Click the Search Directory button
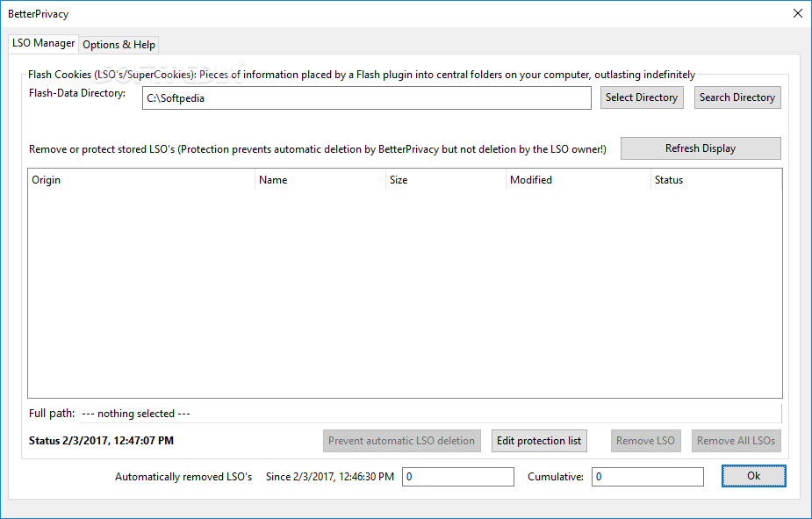Screen dimensions: 812x519 737,97
